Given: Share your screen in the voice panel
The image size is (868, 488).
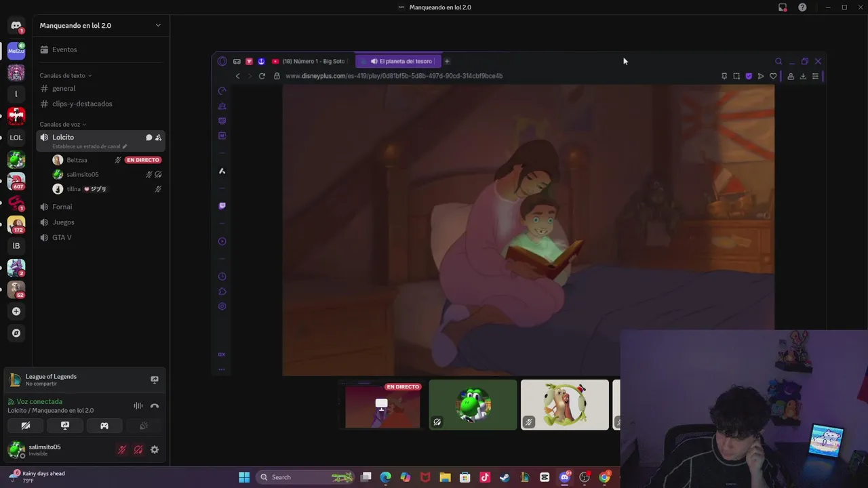Looking at the screenshot, I should tap(65, 426).
